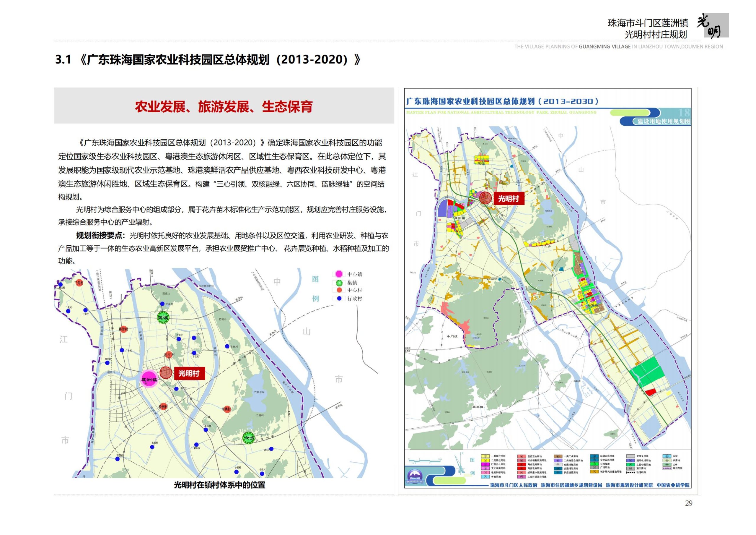Viewport: 756px width, 535px height.
Task: Click the 竹银水库 reservoir label on the left map
Action: point(259,392)
